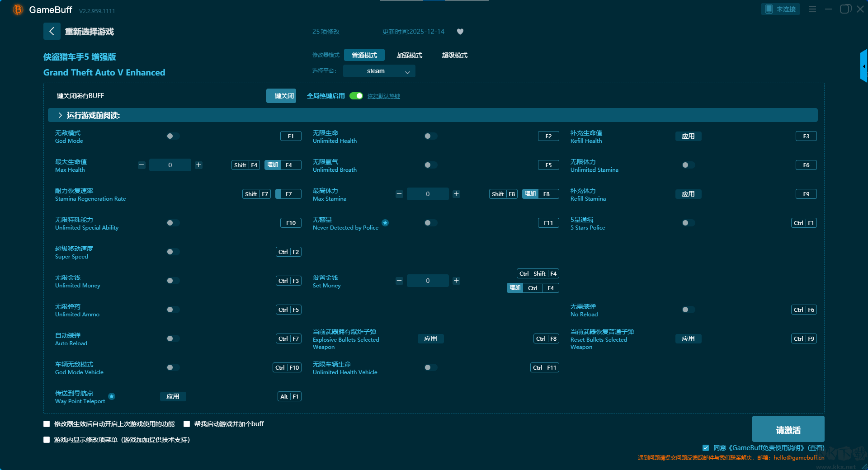Viewport: 868px width, 470px height.
Task: Switch to 加强模式 mode tab
Action: pos(410,55)
